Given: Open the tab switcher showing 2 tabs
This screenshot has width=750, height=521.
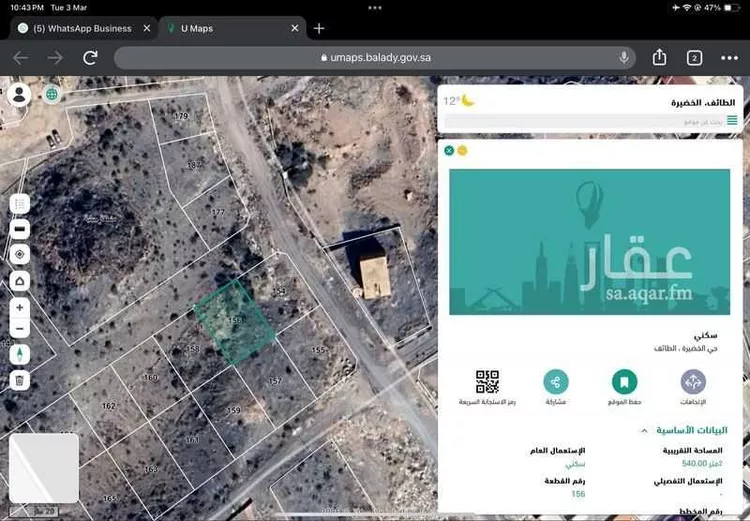Looking at the screenshot, I should [x=694, y=58].
